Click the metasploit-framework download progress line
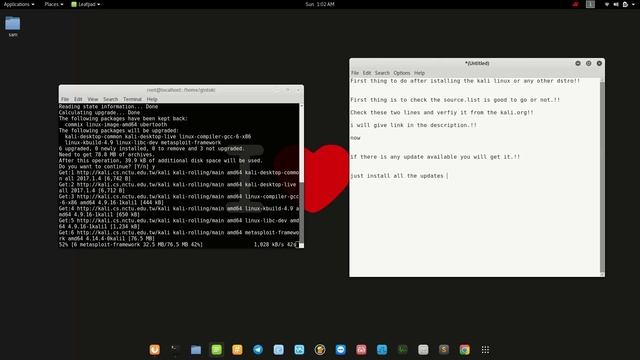This screenshot has width=640, height=360. tap(178, 244)
